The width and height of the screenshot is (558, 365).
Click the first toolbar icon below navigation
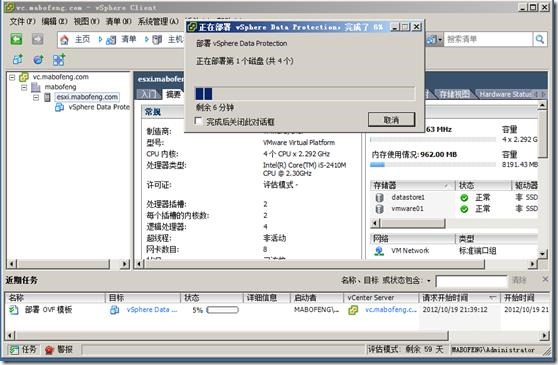point(17,59)
